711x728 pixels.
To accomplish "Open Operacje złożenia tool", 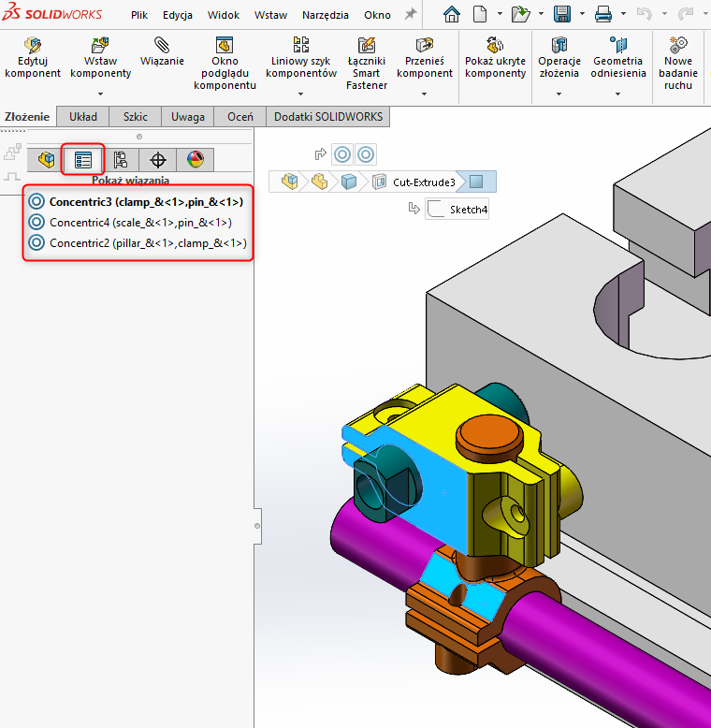I will click(559, 58).
